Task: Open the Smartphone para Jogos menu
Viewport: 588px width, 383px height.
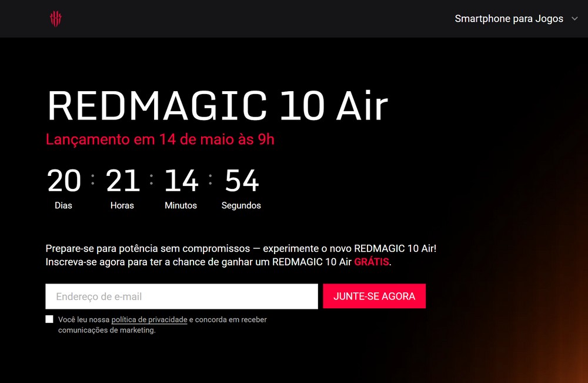Action: 509,19
